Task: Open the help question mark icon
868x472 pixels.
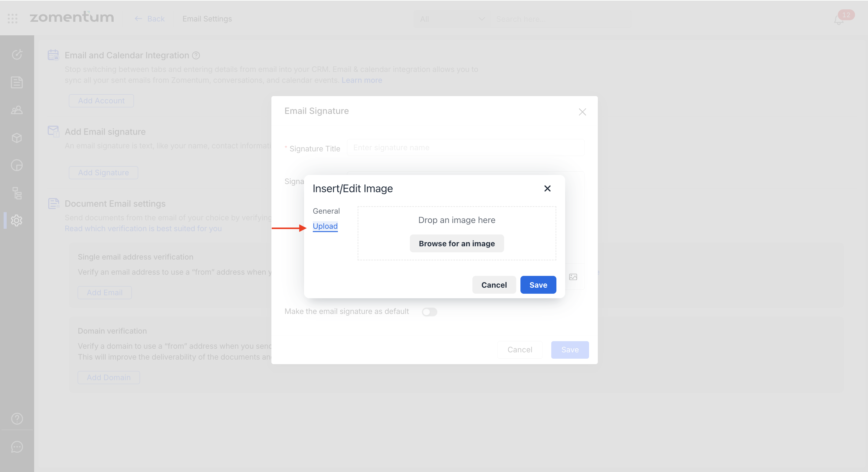Action: [17, 419]
